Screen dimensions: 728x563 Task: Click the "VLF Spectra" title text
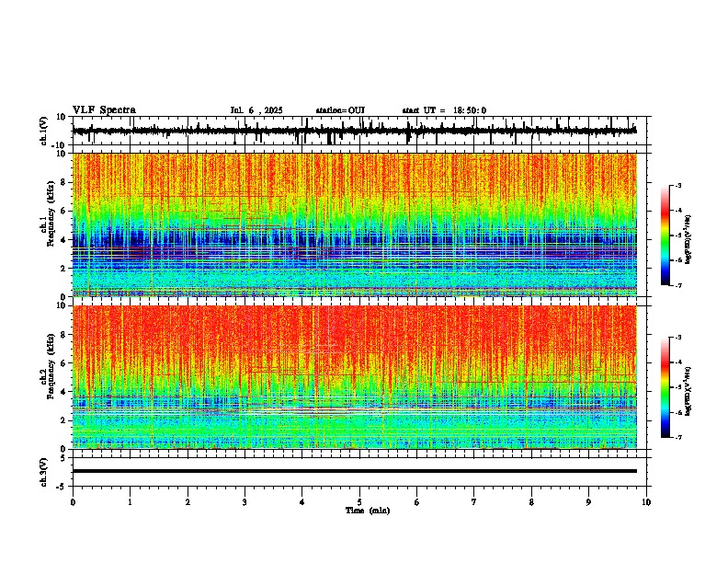coord(104,110)
